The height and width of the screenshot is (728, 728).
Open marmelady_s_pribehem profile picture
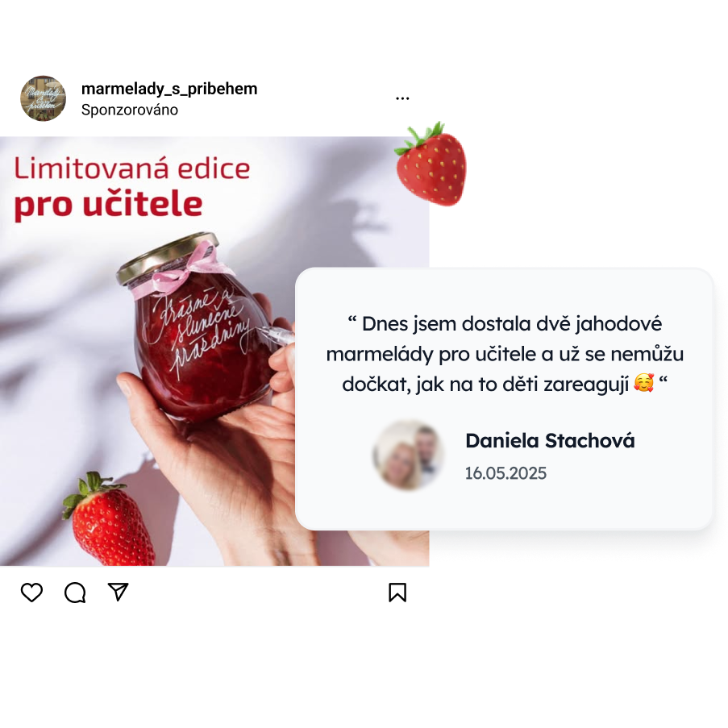point(44,98)
